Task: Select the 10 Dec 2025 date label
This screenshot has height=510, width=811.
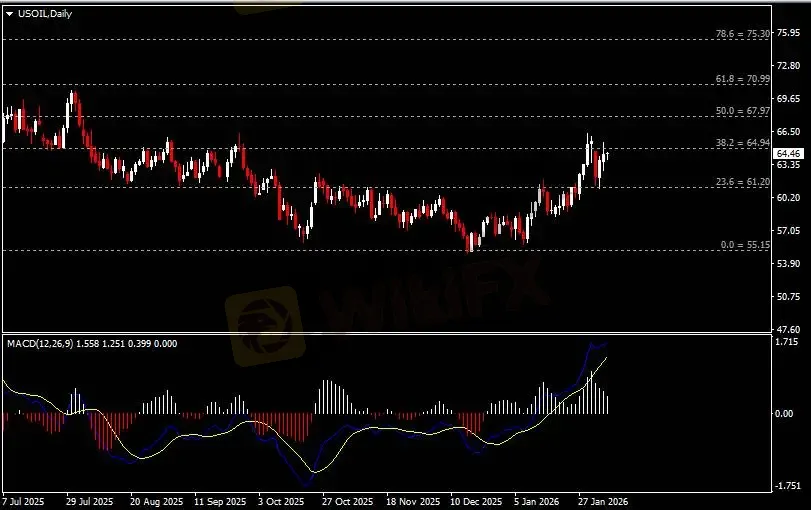Action: 475,500
